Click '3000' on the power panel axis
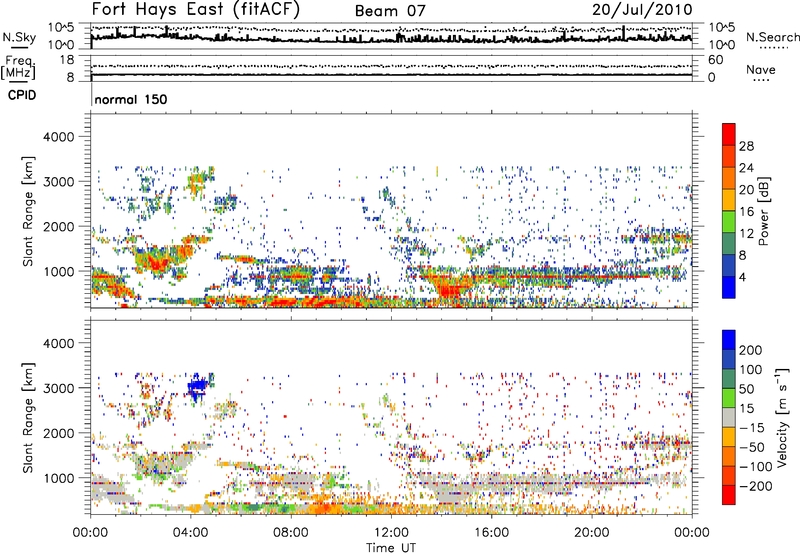 (59, 182)
